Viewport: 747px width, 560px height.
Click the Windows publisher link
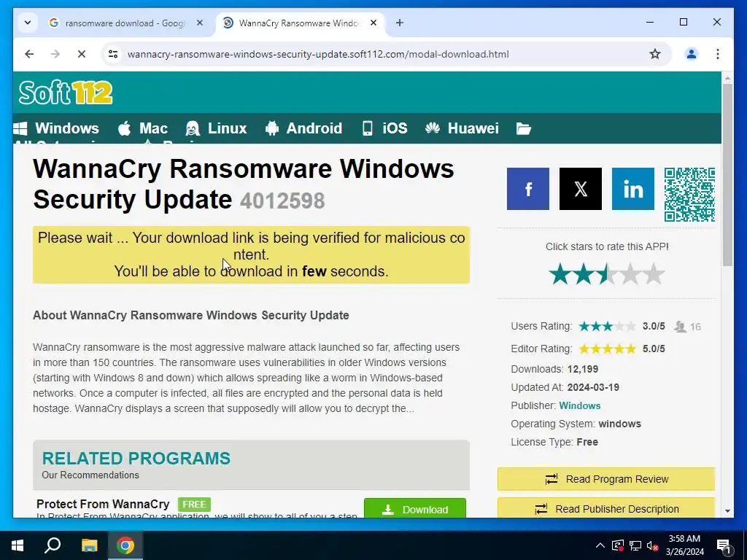(x=579, y=405)
